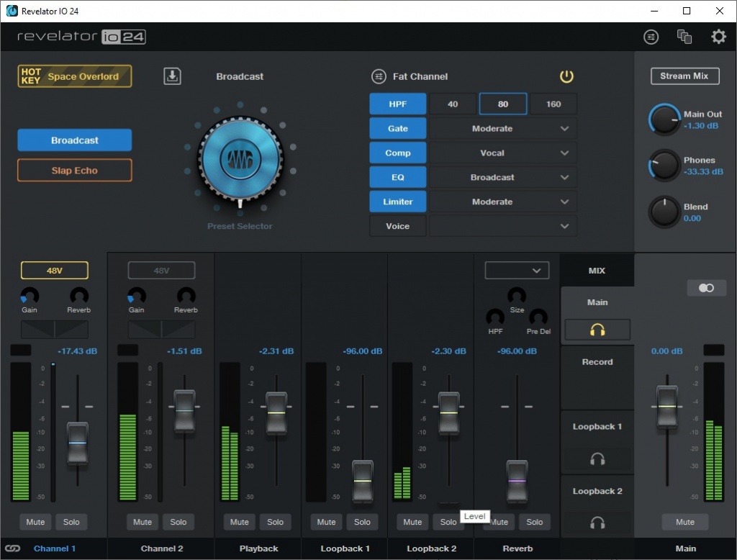Open the Comp Vocal preset dropdown

tap(502, 153)
